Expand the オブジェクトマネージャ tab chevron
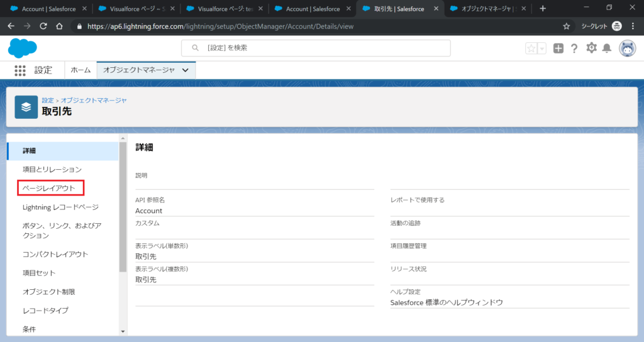Screen dimensions: 644x342 pyautogui.click(x=185, y=70)
